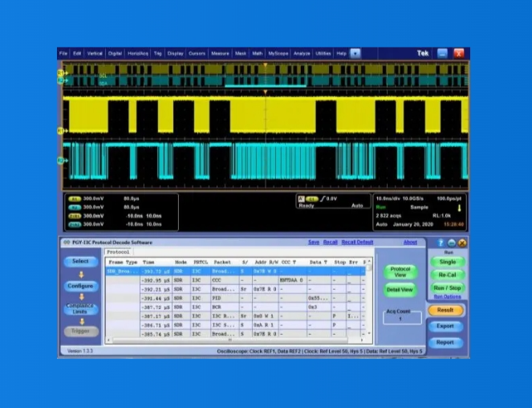Viewport: 532px width, 408px height.
Task: Click the R1 channel badge in readout
Action: 75,198
